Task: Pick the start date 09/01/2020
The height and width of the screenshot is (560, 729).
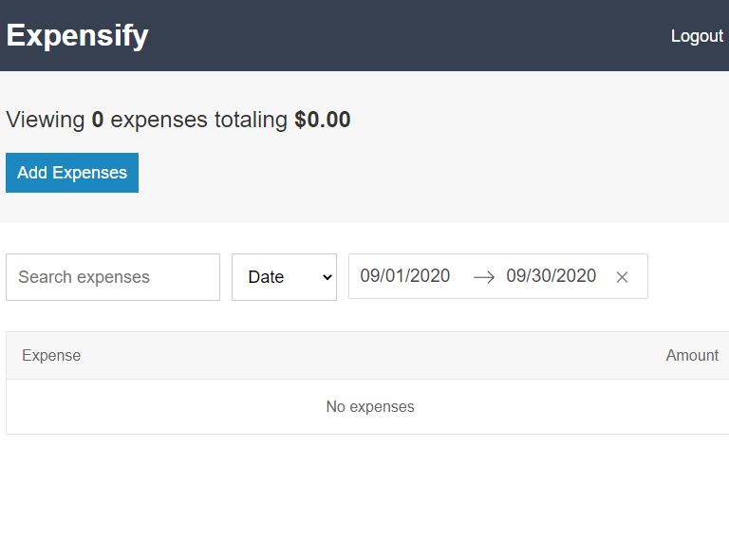Action: click(405, 276)
